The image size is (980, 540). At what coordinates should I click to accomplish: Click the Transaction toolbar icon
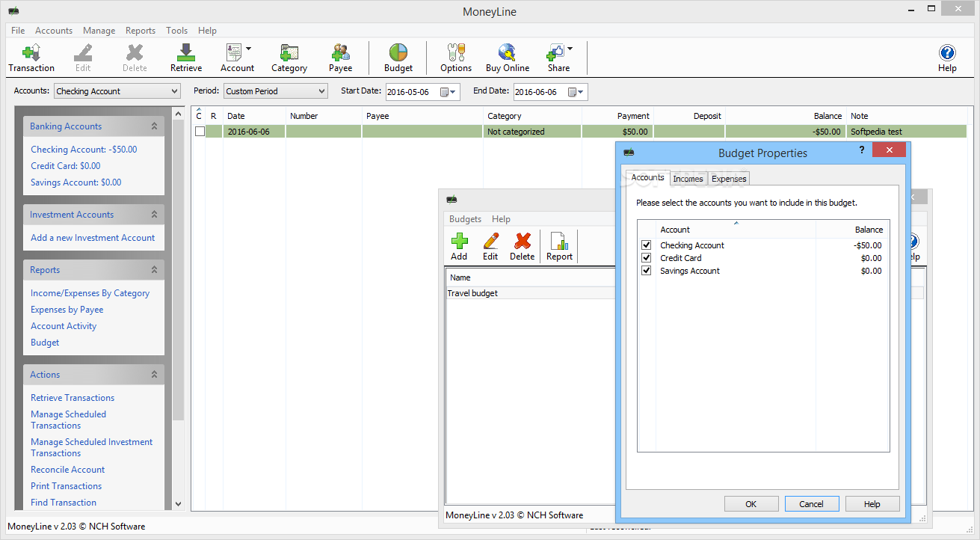point(31,58)
